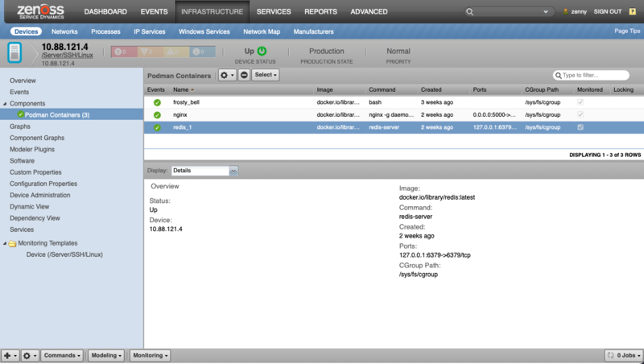Follow the /Server/SSH/Linux device class link
Image resolution: width=644 pixels, height=364 pixels.
point(67,56)
